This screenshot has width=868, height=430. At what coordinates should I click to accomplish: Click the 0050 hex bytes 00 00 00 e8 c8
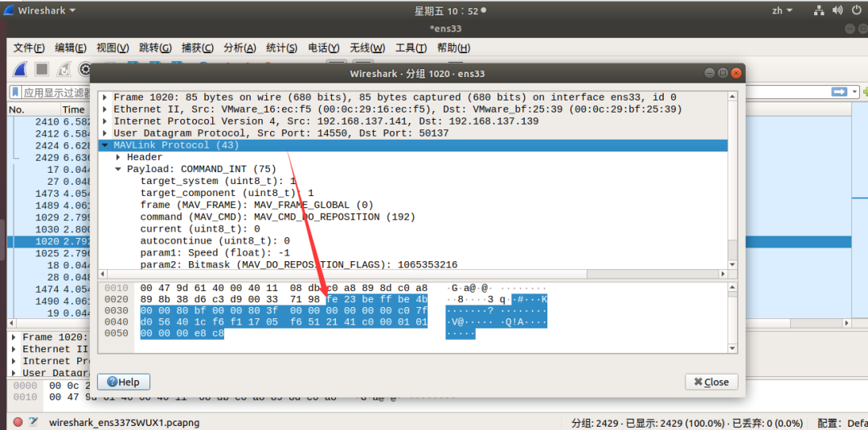click(x=182, y=334)
